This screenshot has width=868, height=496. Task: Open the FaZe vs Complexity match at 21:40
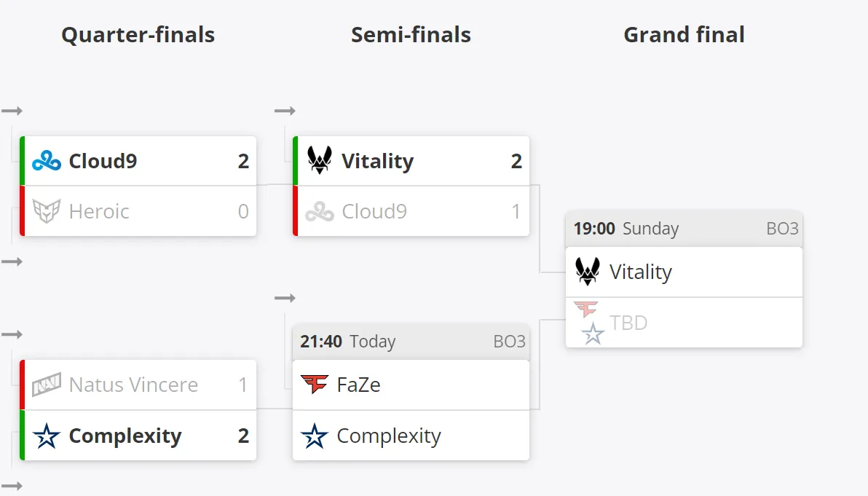click(x=411, y=342)
